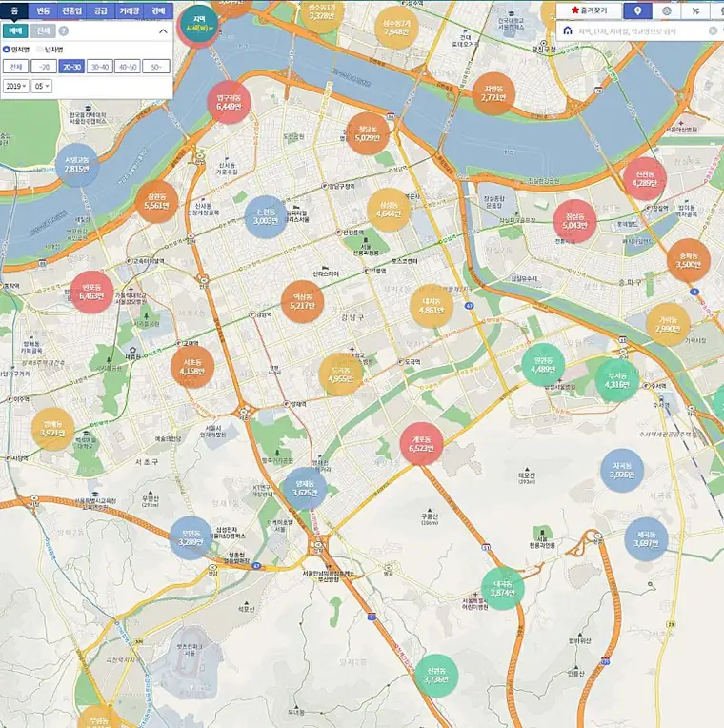Click the 반포동 6,463만 bubble
The height and width of the screenshot is (728, 724).
coord(91,292)
